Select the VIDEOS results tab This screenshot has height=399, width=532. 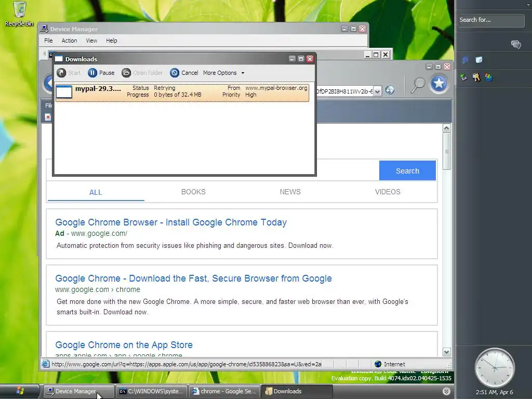(388, 192)
